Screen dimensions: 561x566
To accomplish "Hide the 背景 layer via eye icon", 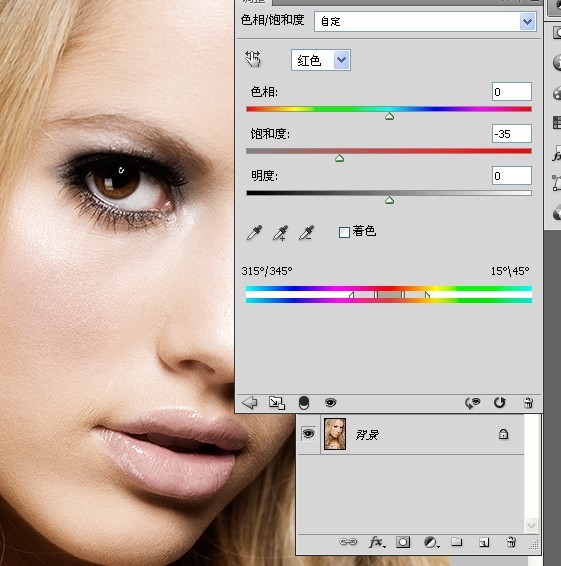I will click(x=308, y=434).
